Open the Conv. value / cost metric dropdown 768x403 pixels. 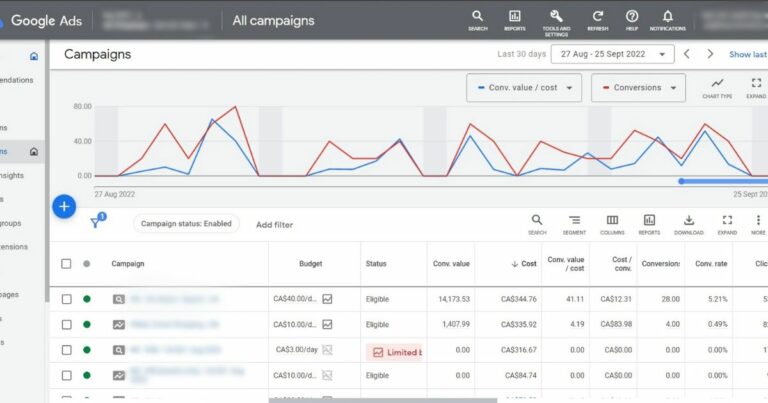pos(524,88)
